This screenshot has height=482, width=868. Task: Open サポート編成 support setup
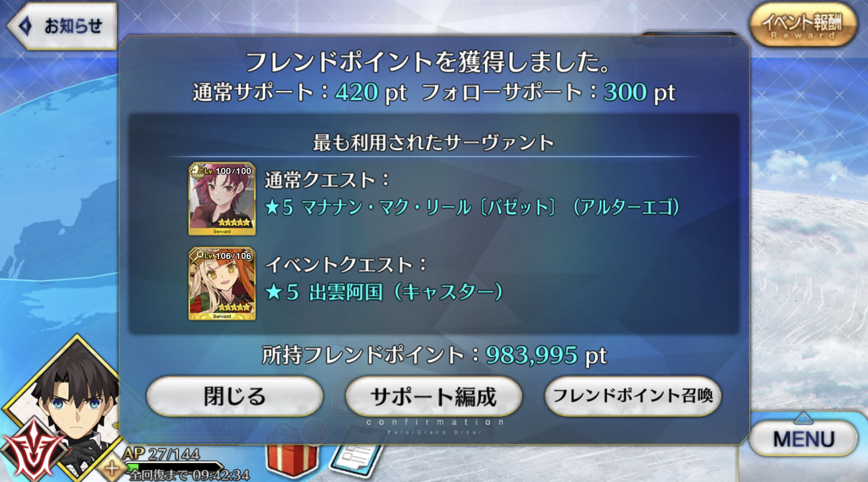[434, 396]
